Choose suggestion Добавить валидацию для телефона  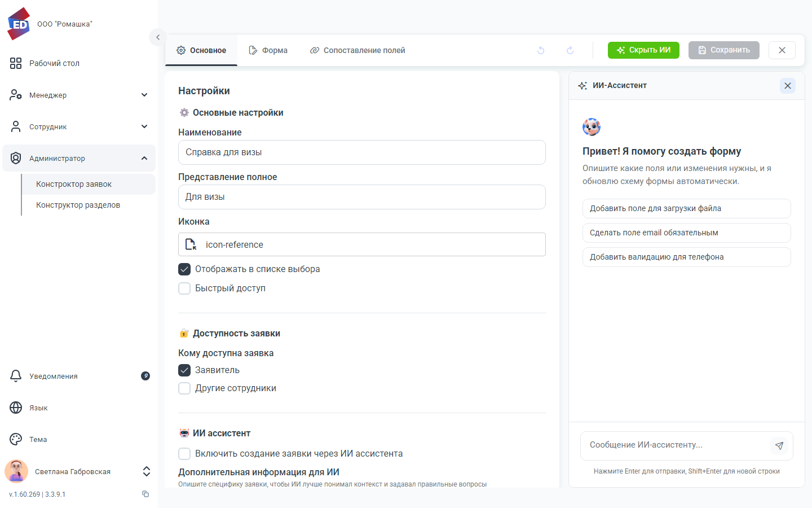pos(687,257)
